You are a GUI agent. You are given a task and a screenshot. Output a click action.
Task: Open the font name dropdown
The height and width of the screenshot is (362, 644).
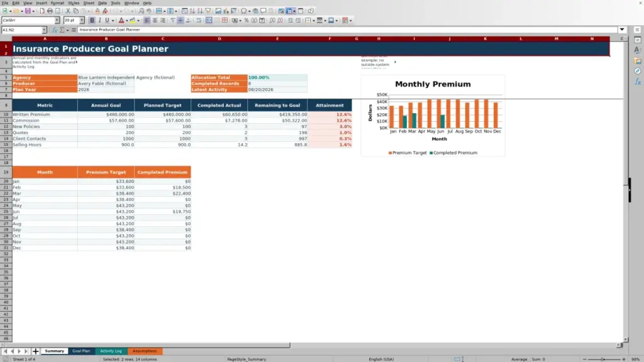(57, 21)
